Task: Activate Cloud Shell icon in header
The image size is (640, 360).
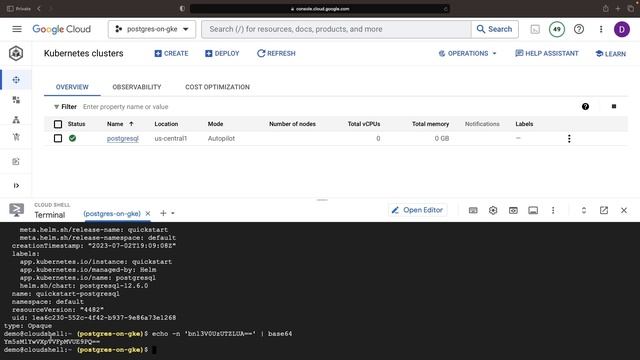Action: click(x=535, y=29)
